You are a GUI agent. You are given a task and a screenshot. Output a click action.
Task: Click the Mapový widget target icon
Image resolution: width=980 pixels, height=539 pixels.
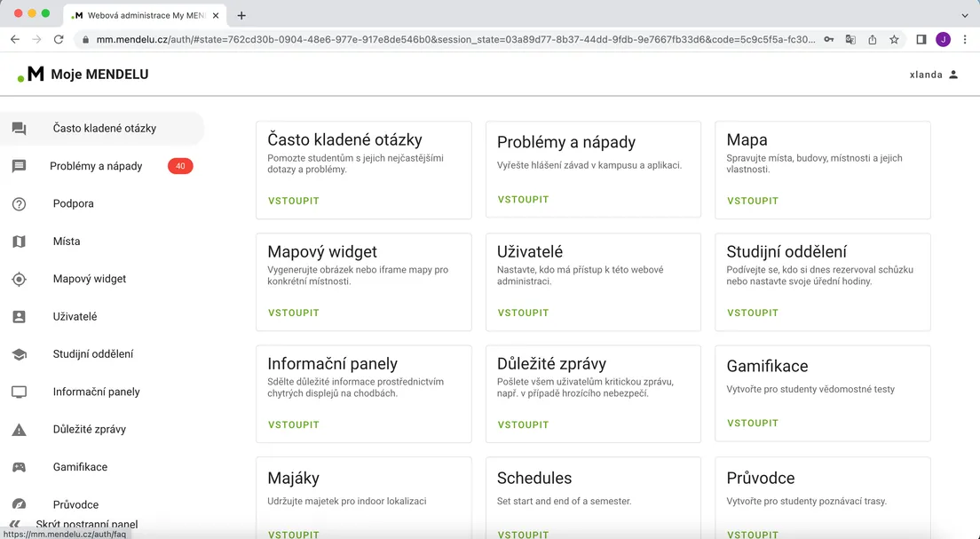pyautogui.click(x=20, y=279)
